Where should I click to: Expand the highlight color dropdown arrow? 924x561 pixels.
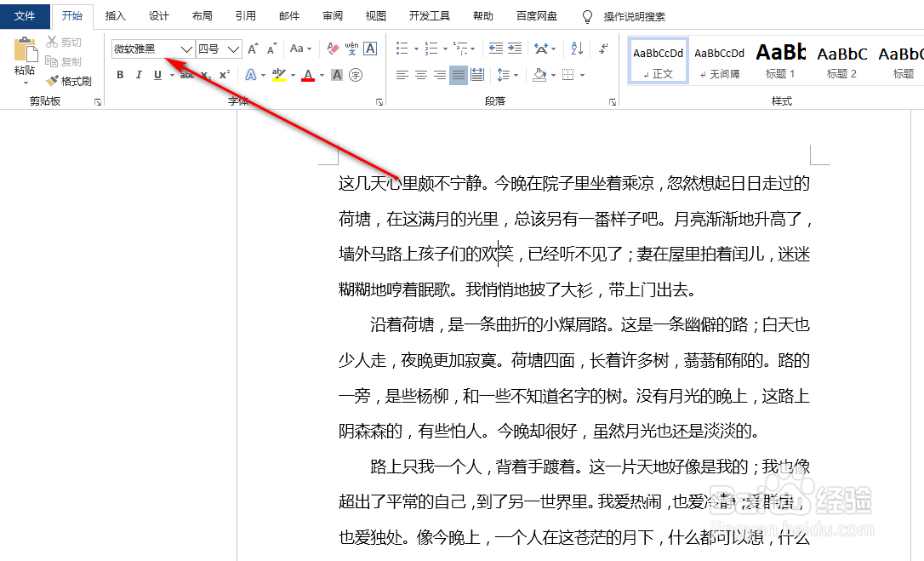293,76
